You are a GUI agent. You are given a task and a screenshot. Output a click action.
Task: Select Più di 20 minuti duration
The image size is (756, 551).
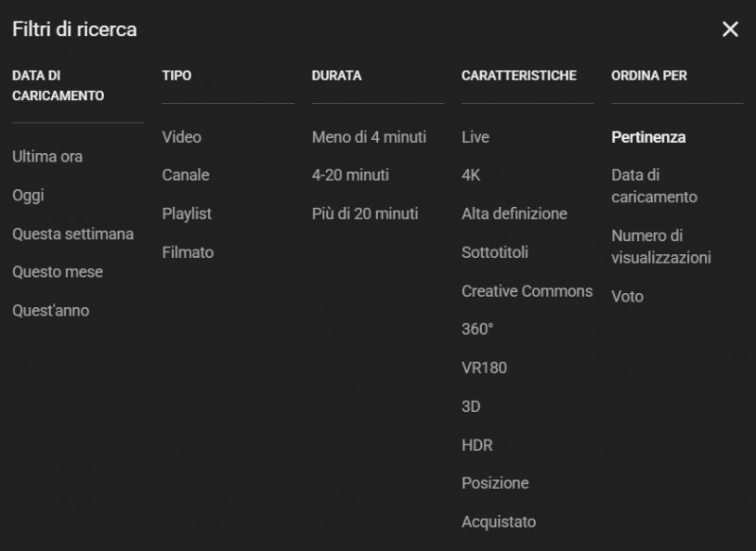point(365,214)
